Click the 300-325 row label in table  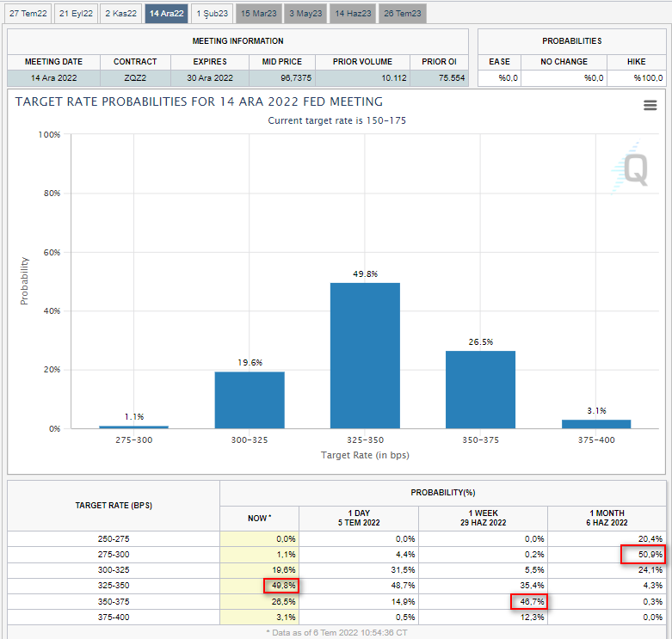[114, 570]
